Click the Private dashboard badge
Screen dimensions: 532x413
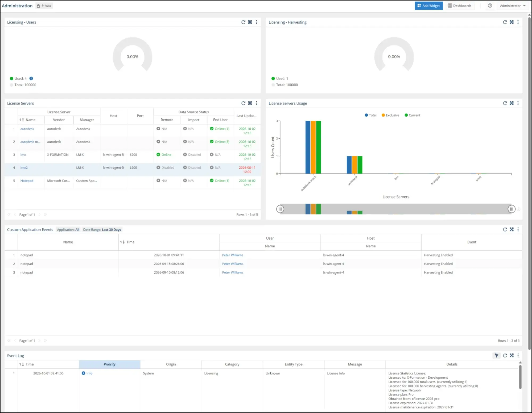pos(44,6)
